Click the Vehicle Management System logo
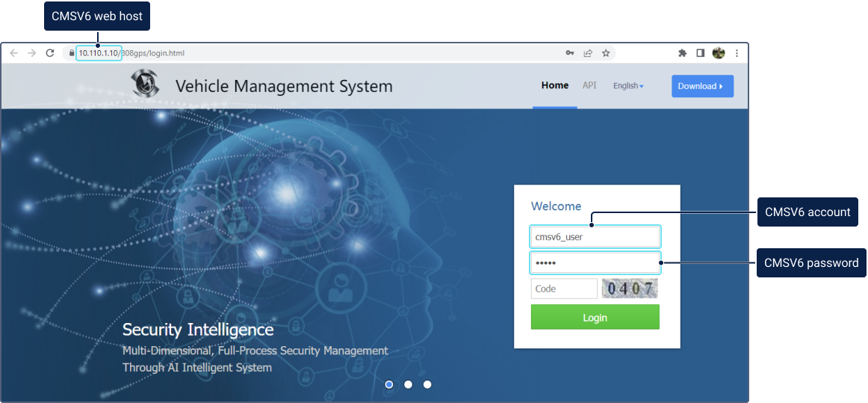 (x=146, y=84)
